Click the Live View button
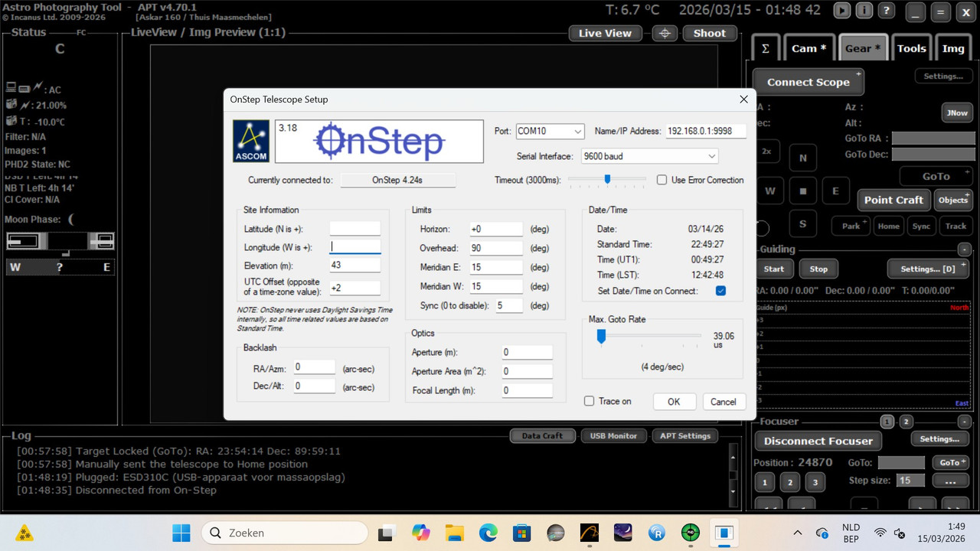 coord(605,33)
